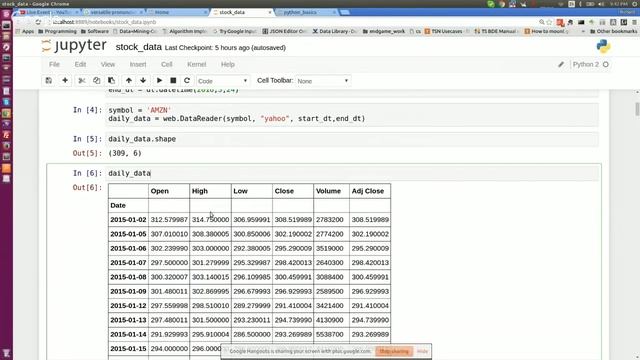Image resolution: width=640 pixels, height=360 pixels.
Task: Click the Adj Close column header
Action: tap(368, 191)
